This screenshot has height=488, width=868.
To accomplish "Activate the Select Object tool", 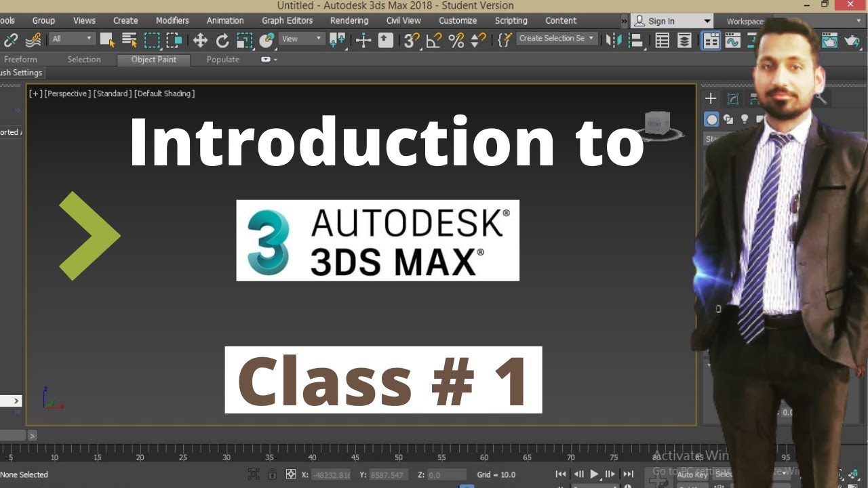I will 107,40.
